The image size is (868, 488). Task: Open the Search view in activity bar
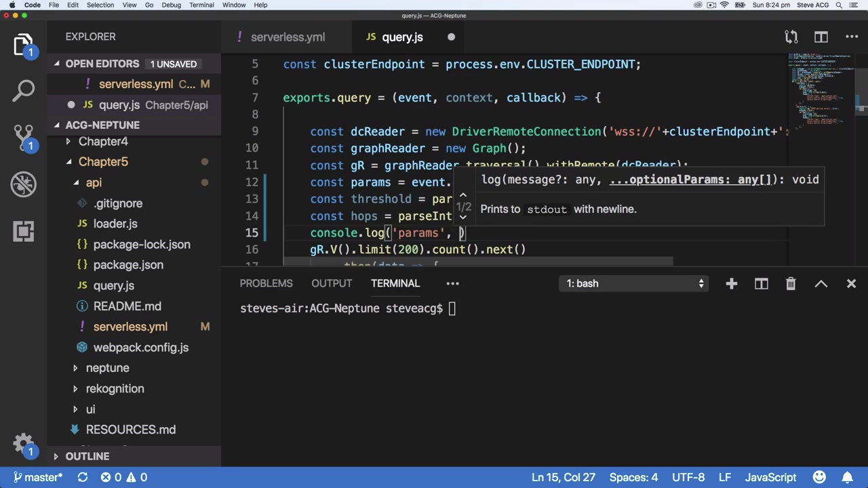click(x=24, y=89)
